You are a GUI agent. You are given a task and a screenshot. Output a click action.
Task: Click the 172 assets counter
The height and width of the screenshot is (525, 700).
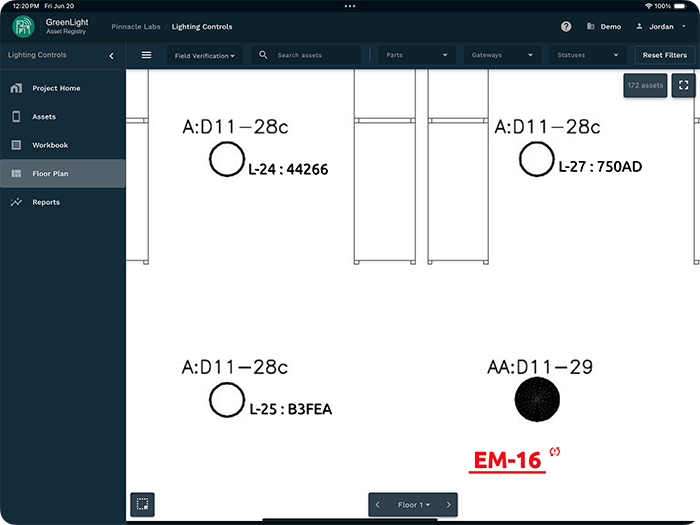click(x=645, y=85)
